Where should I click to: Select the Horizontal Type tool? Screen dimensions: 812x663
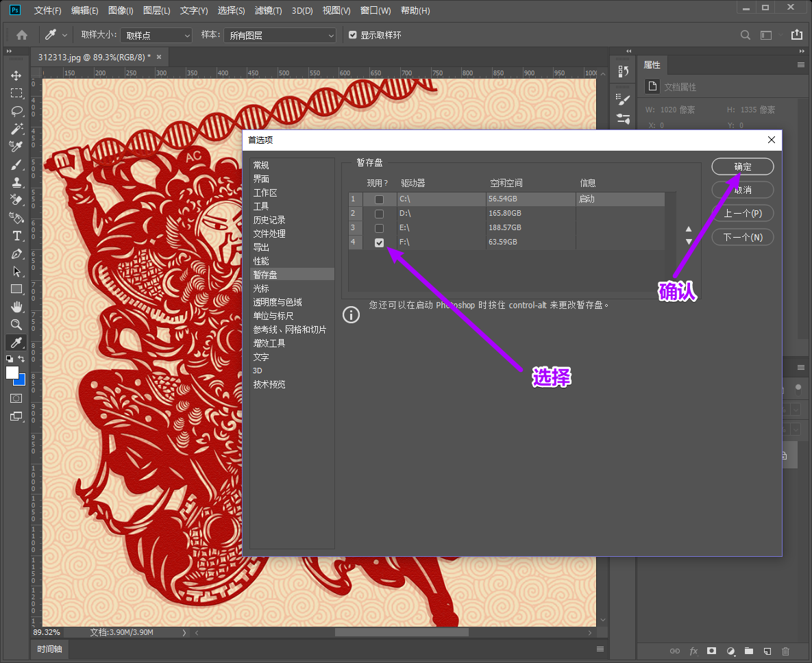pyautogui.click(x=16, y=236)
